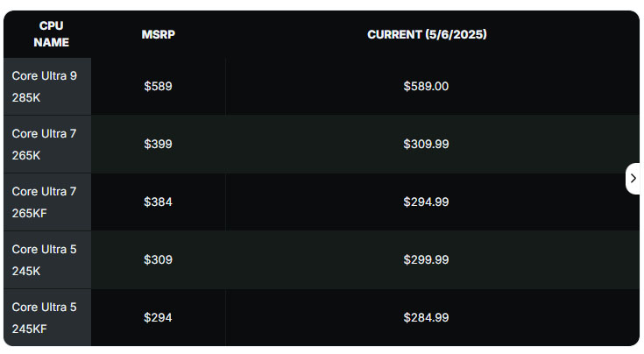This screenshot has width=644, height=354.
Task: Click the $294.99 current price cell
Action: 426,202
